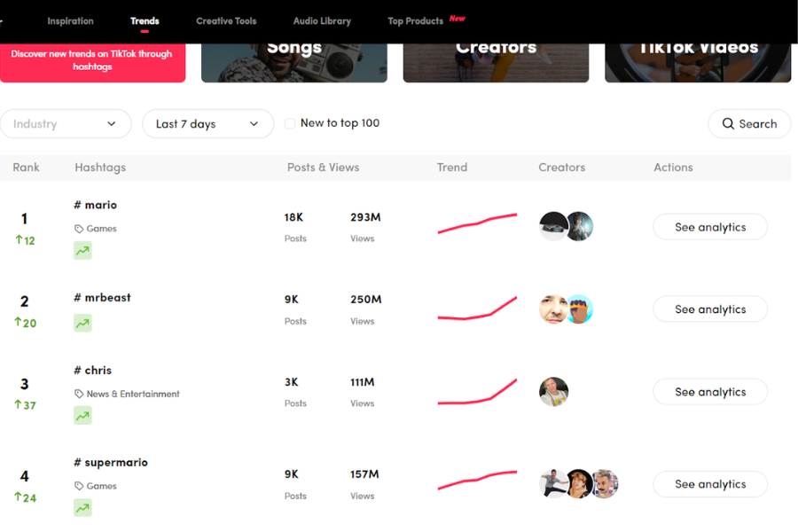Click the Hashtags column header

coord(100,168)
